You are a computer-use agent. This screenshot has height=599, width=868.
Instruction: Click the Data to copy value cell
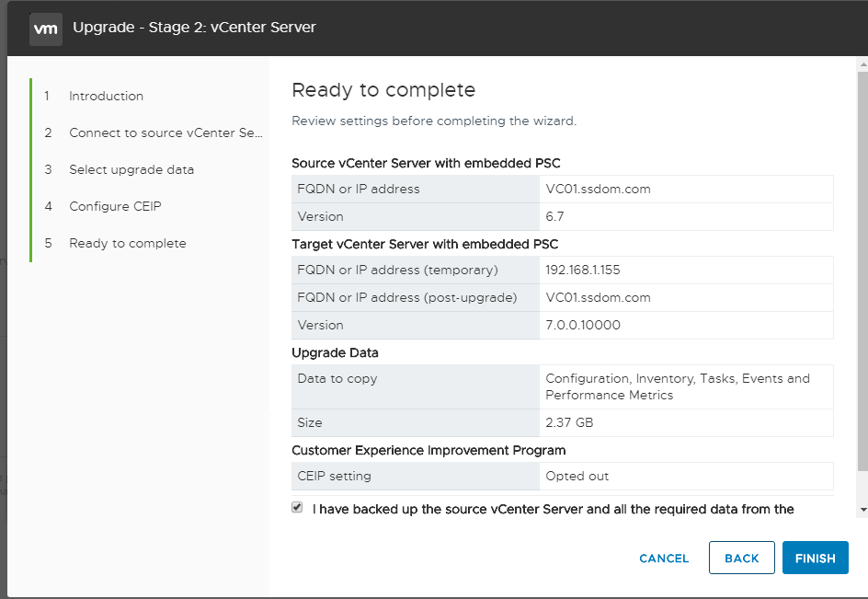click(687, 386)
